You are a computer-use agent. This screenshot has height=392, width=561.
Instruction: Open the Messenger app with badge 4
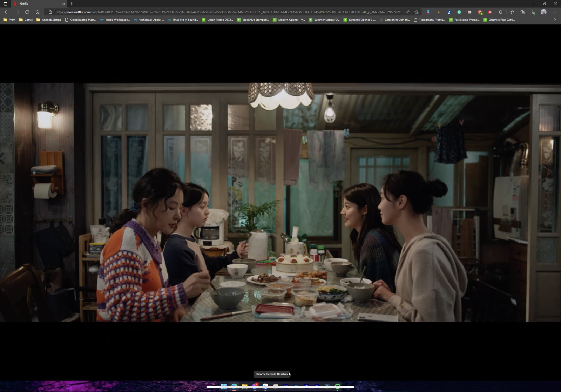(255, 386)
